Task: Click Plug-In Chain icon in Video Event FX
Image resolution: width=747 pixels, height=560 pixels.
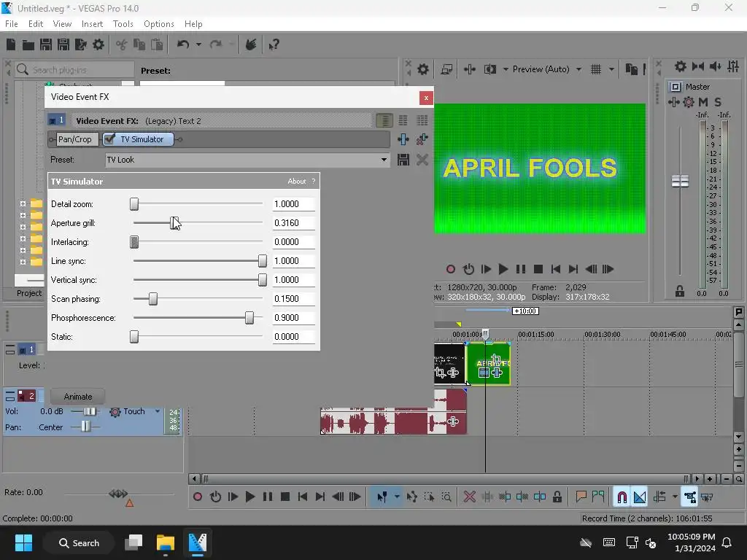Action: [403, 139]
